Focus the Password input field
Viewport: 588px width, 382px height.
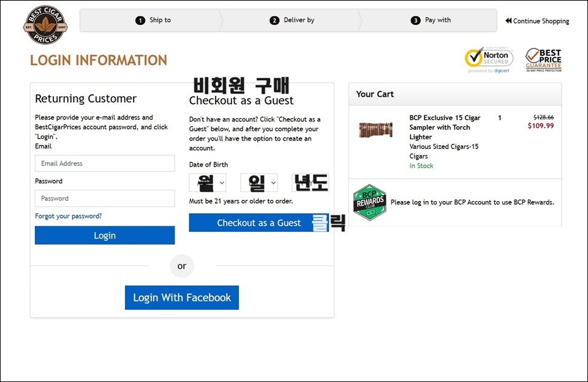pos(105,198)
